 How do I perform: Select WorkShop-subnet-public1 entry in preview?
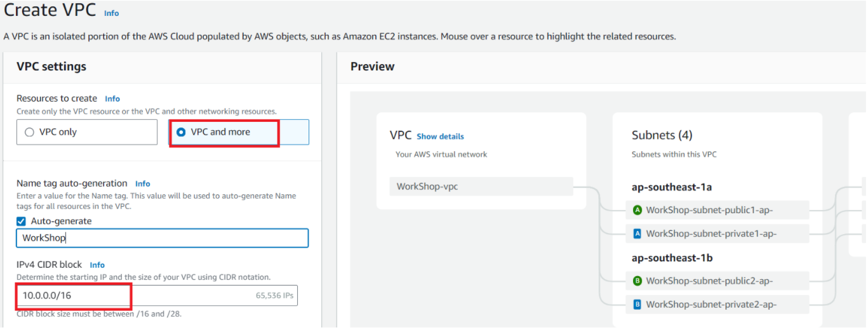pos(718,210)
